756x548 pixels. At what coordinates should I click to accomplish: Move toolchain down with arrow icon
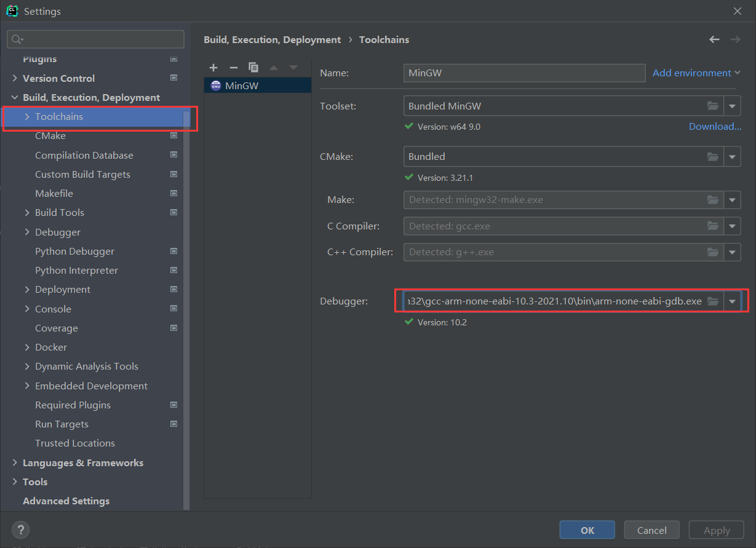point(293,67)
